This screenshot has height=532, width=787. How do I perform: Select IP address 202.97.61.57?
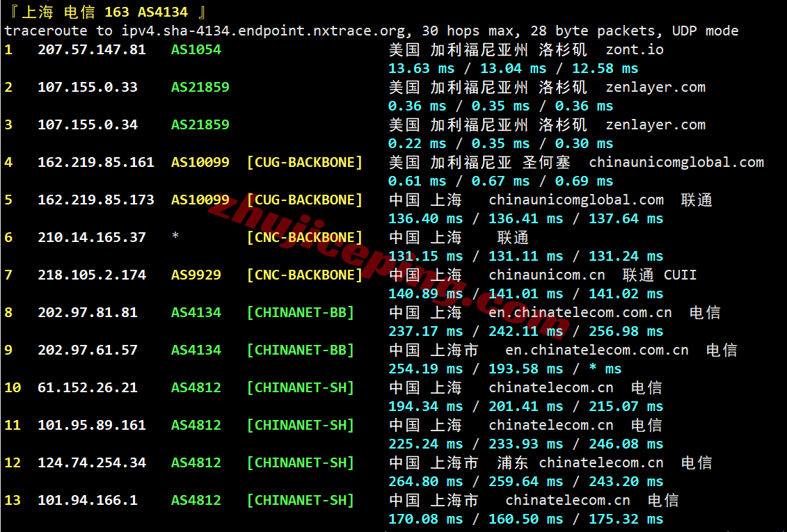tap(88, 350)
